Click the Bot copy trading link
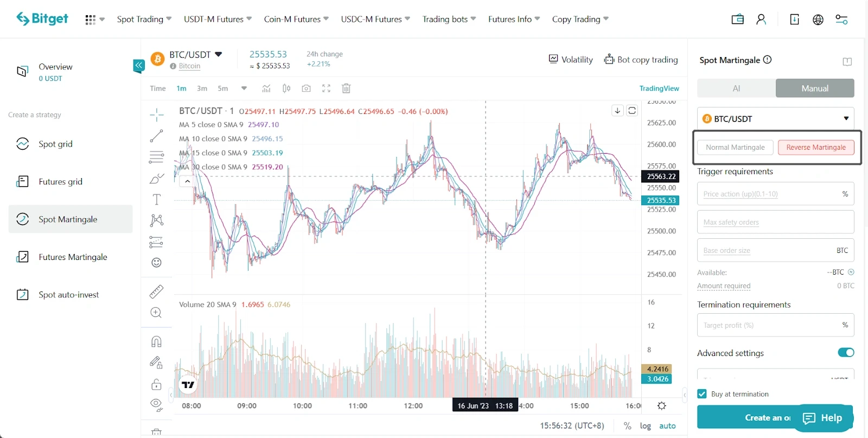The height and width of the screenshot is (438, 868). pos(641,60)
